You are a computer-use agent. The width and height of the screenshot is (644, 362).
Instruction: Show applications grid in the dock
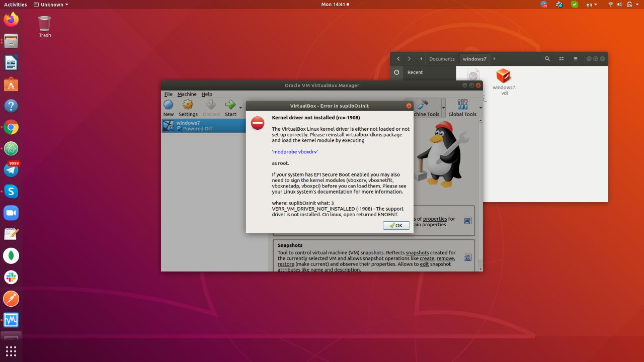[11, 351]
